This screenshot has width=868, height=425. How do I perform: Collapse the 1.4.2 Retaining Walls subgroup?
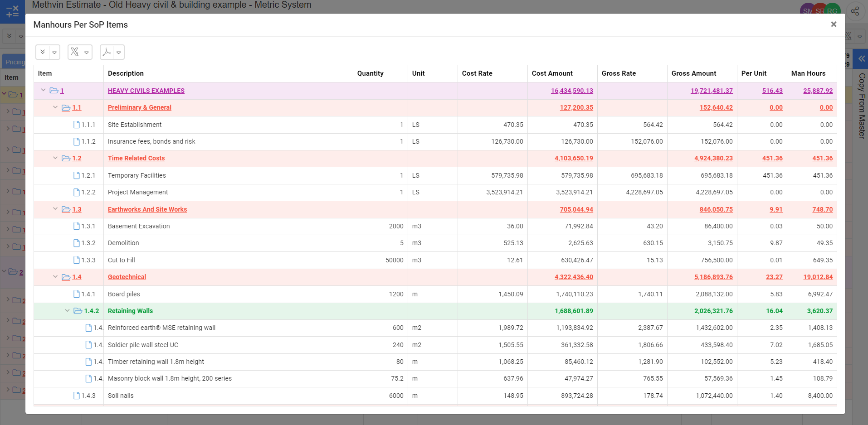(x=67, y=311)
